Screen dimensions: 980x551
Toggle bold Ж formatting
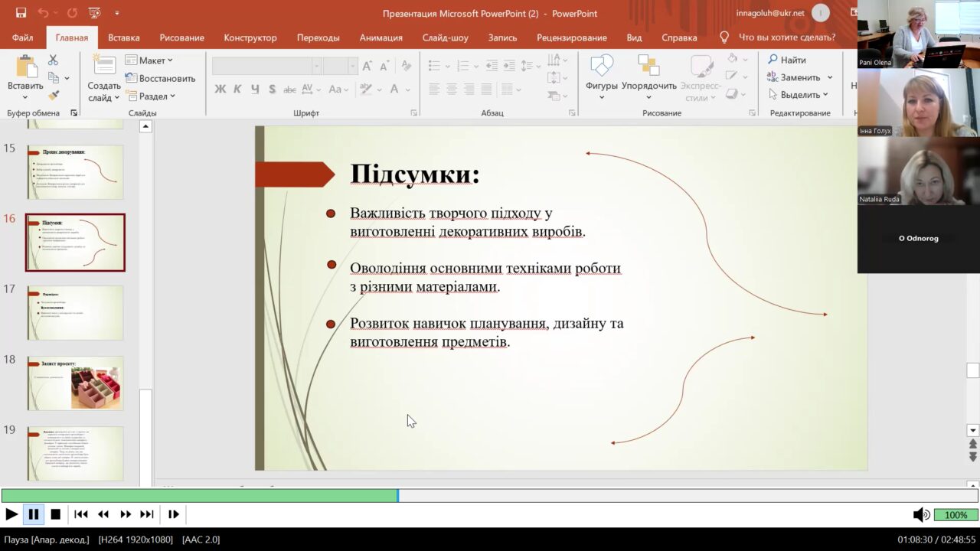coord(220,90)
